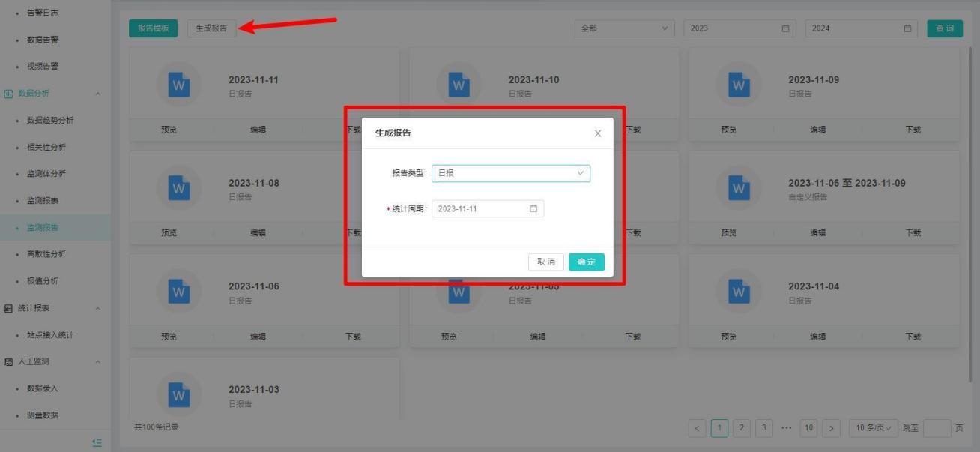Collapse the sidebar using the bottom icon
980x452 pixels.
pos(97,442)
